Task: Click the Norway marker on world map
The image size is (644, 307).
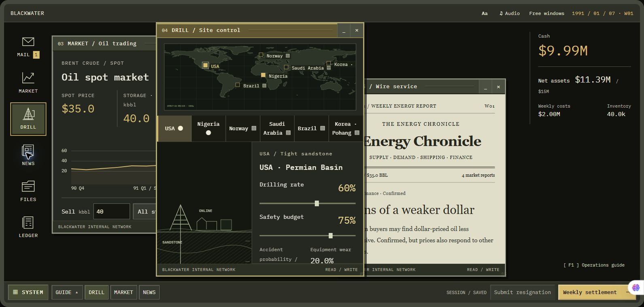Action: click(261, 55)
